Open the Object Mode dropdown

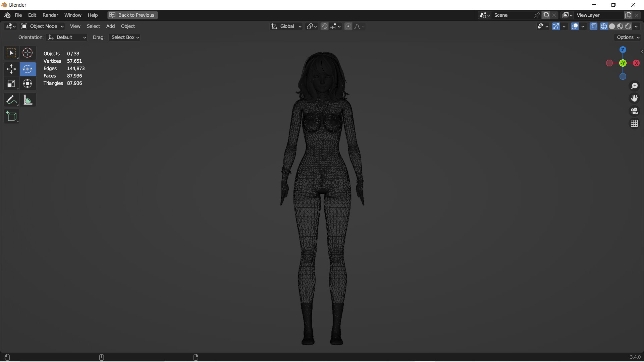click(42, 26)
